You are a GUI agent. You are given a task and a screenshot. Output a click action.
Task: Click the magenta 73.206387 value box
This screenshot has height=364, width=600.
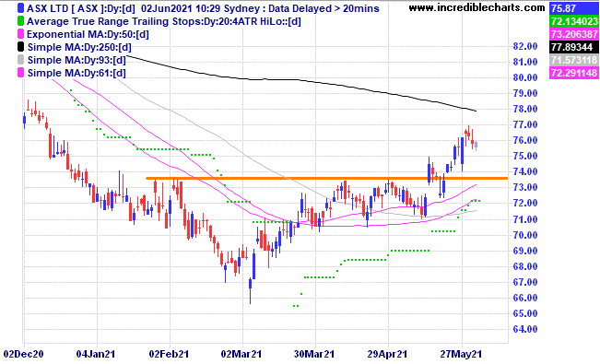click(x=573, y=34)
